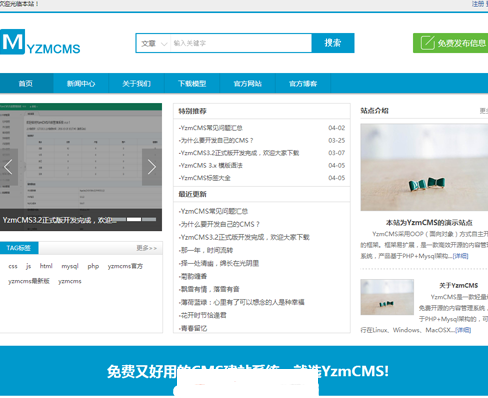Click 最近更新 section heading

pyautogui.click(x=192, y=194)
